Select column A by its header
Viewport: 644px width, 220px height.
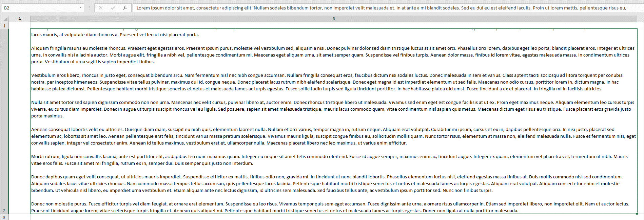pos(20,19)
